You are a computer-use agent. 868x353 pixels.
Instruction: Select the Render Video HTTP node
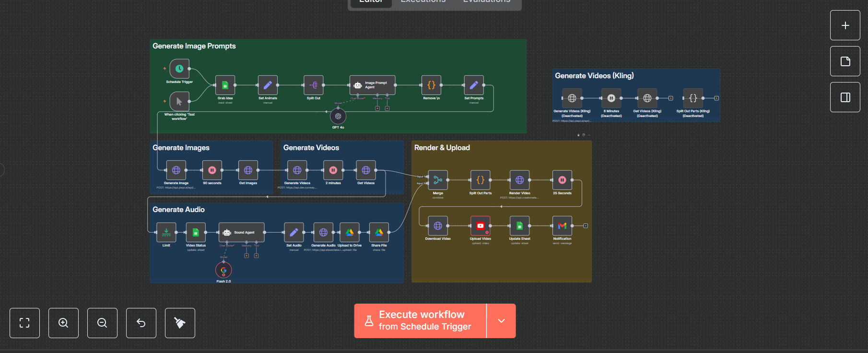[x=519, y=180]
